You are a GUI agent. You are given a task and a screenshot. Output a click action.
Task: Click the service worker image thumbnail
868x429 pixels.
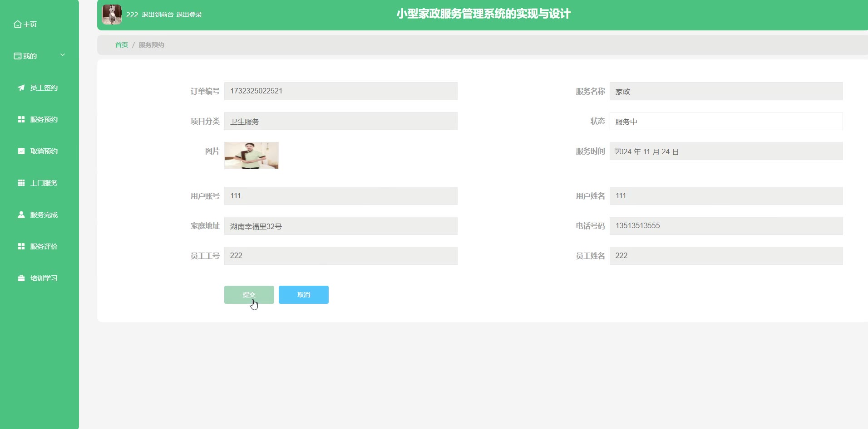pos(252,156)
